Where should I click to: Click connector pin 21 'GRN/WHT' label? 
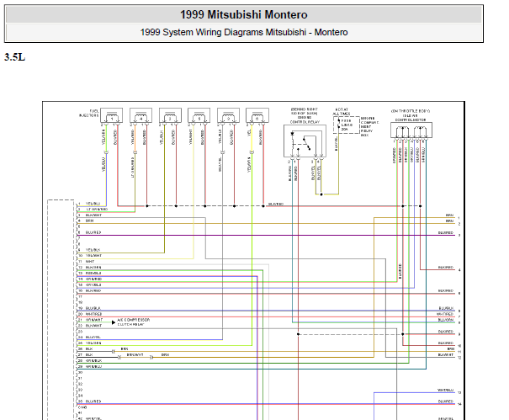(x=94, y=320)
